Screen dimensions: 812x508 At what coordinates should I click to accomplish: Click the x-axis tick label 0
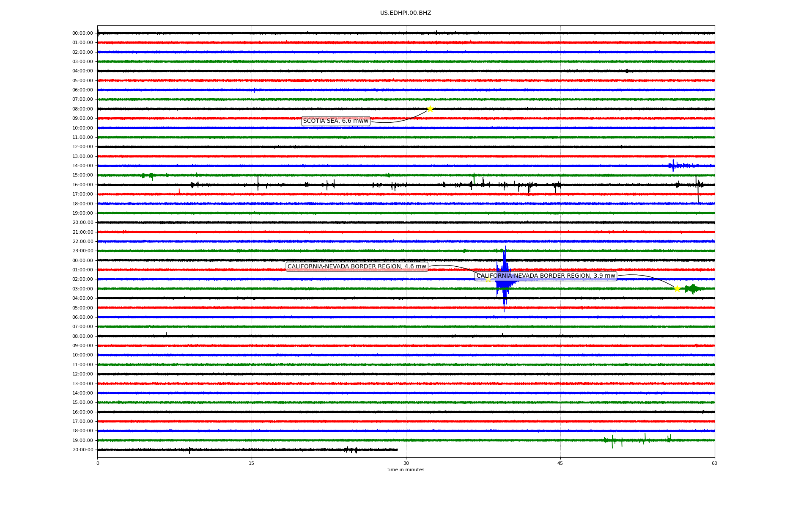[98, 463]
